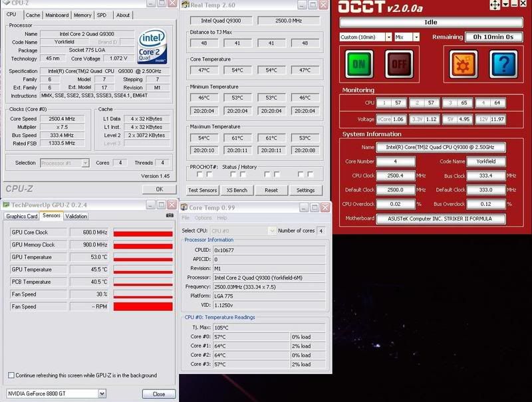
Task: Click the OK button in CPU-Z
Action: (x=160, y=189)
